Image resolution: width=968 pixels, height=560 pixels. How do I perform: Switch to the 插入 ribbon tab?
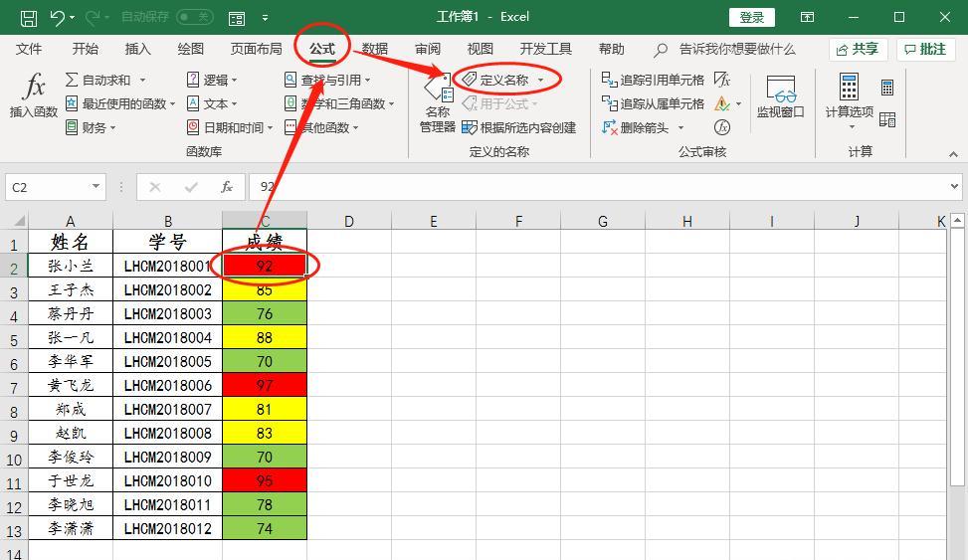click(137, 49)
